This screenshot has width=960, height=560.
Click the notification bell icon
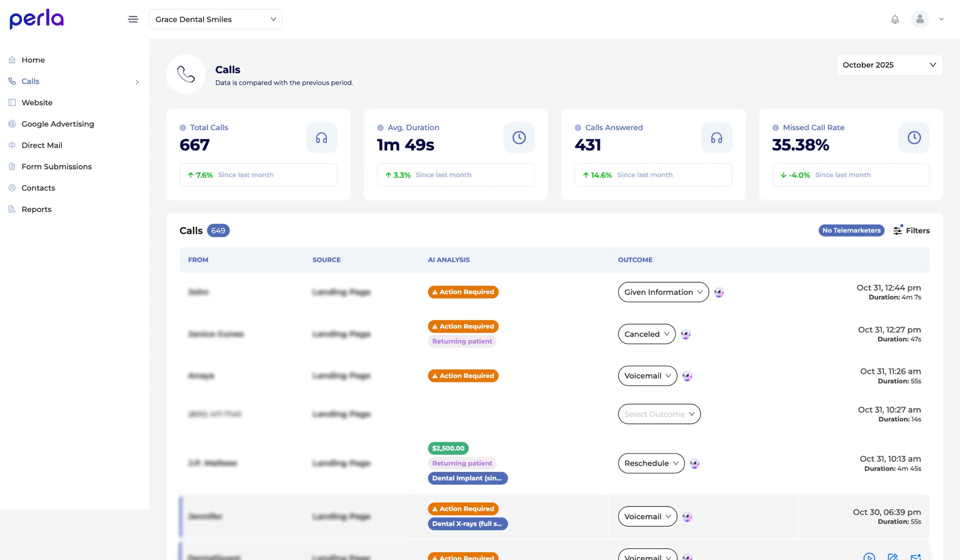(895, 19)
